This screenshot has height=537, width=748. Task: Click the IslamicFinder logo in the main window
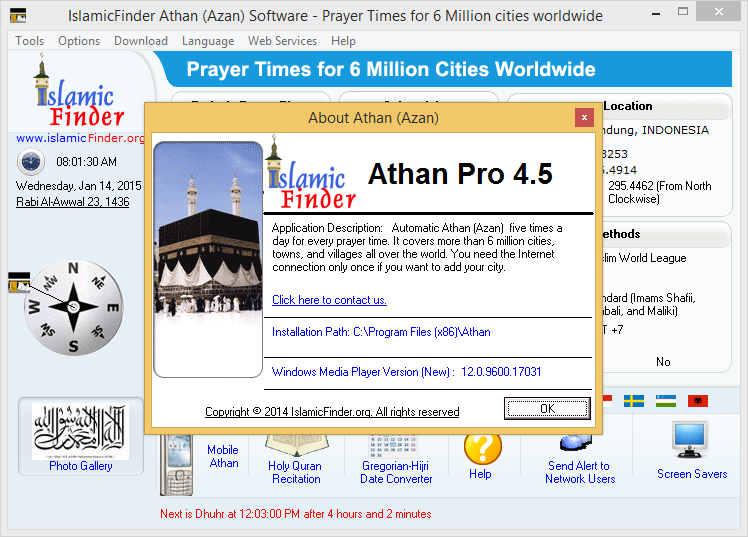[78, 91]
